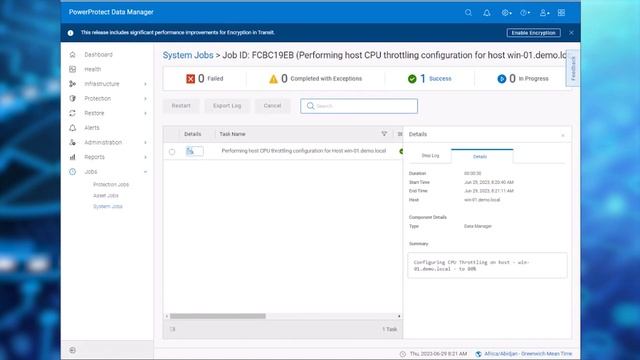Click scrollbar right arrow

click(399, 316)
